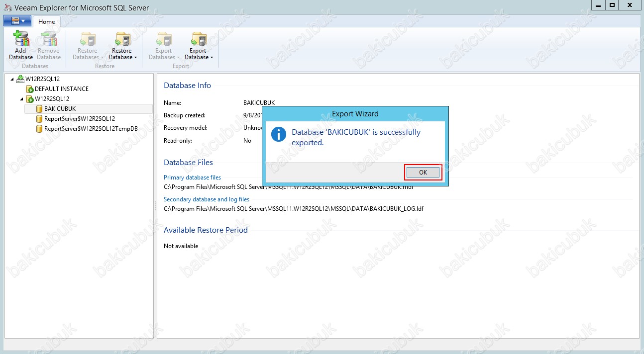Click OK in the Export Wizard dialog
This screenshot has width=644, height=354.
(x=423, y=173)
